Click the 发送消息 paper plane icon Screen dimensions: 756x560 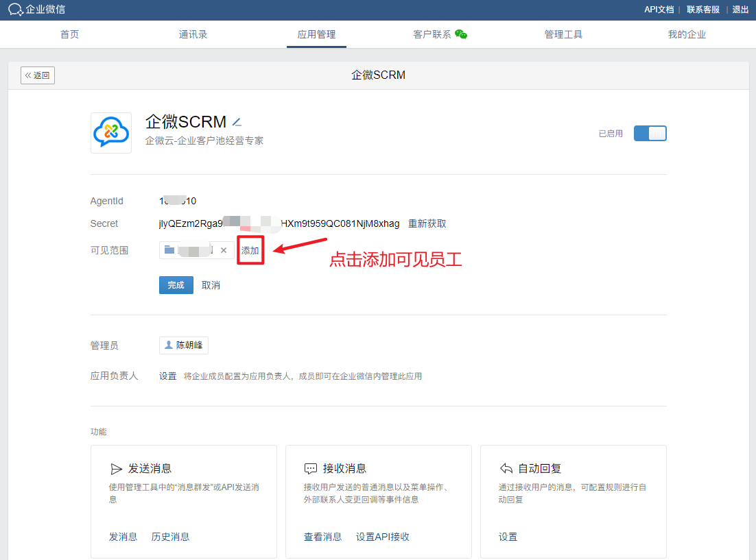point(116,469)
